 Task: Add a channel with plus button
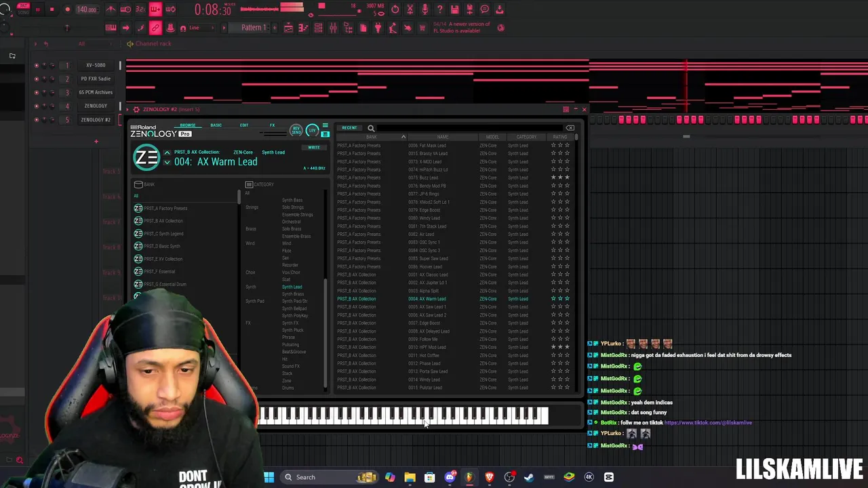[x=96, y=142]
